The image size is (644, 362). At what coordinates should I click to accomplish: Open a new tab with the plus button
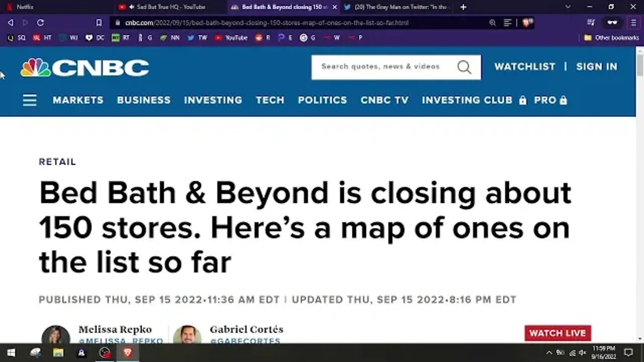click(463, 7)
